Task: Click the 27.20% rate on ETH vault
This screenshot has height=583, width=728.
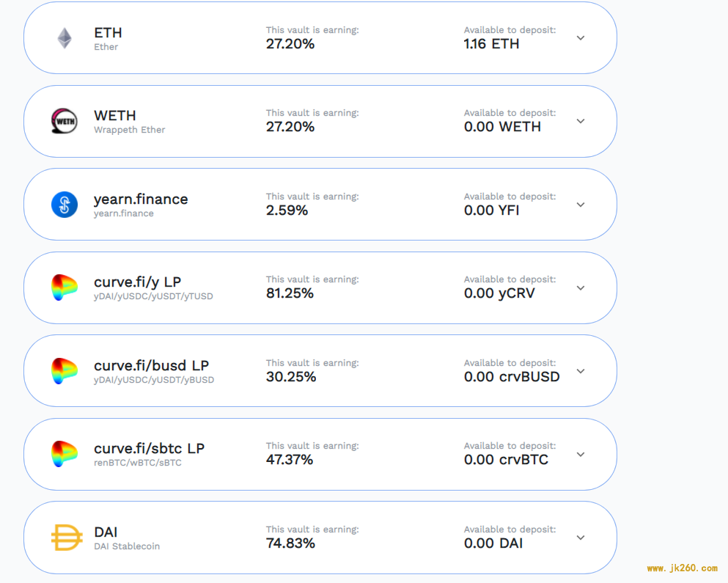Action: tap(290, 44)
